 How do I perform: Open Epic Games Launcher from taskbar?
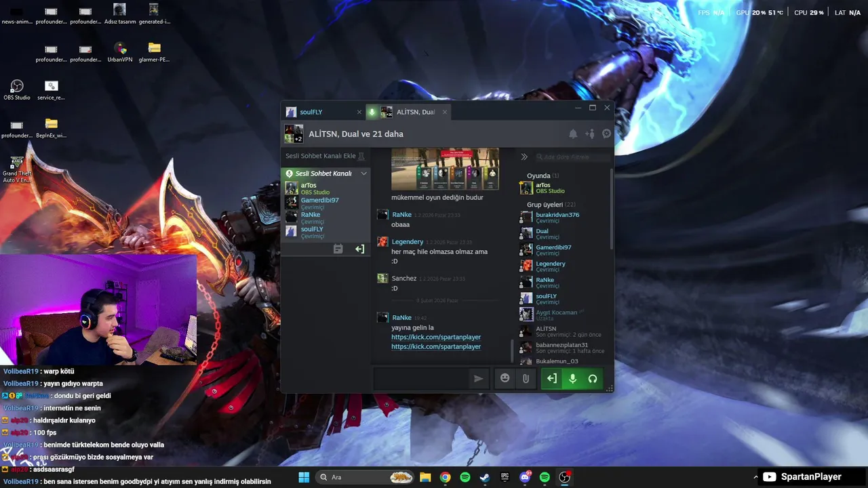(x=505, y=477)
